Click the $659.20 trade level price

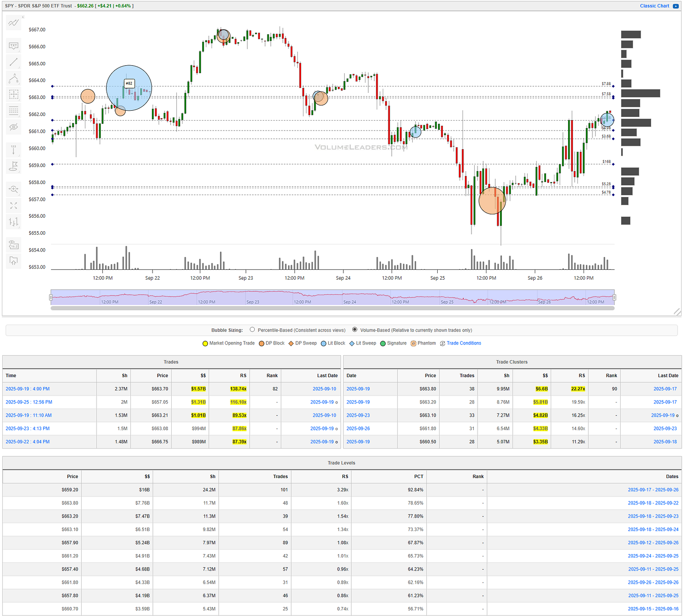pyautogui.click(x=70, y=490)
